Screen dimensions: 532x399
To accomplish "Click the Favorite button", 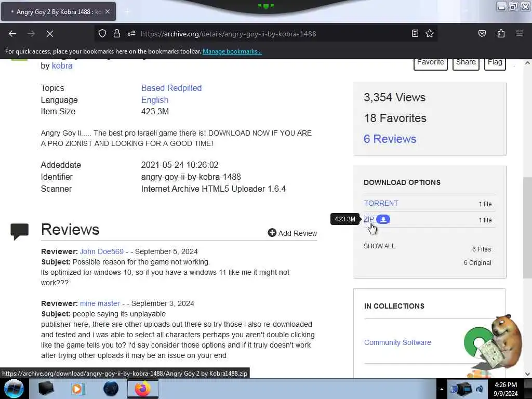I will click(430, 63).
